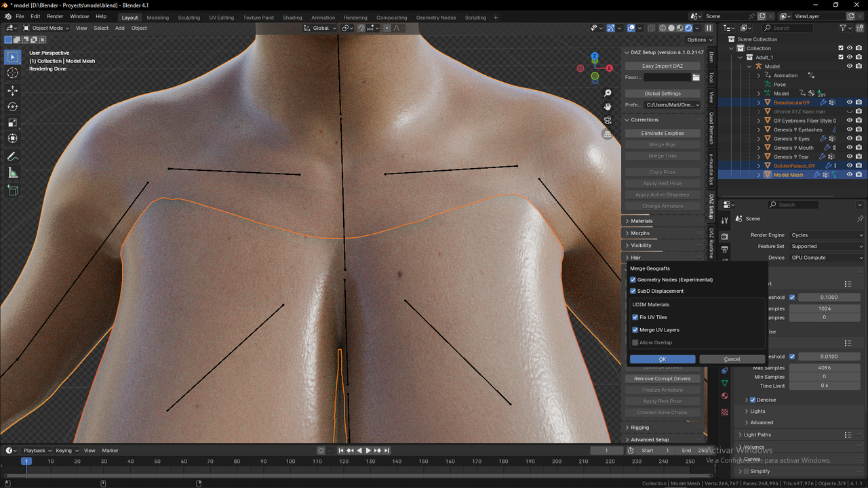Cancel the Merge Geografts dialog

pos(732,359)
